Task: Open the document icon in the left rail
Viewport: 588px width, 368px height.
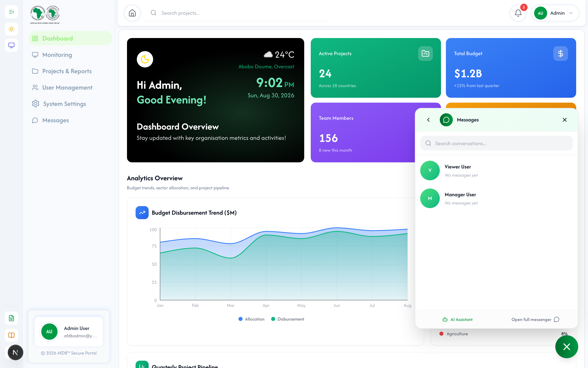Action: (x=11, y=318)
